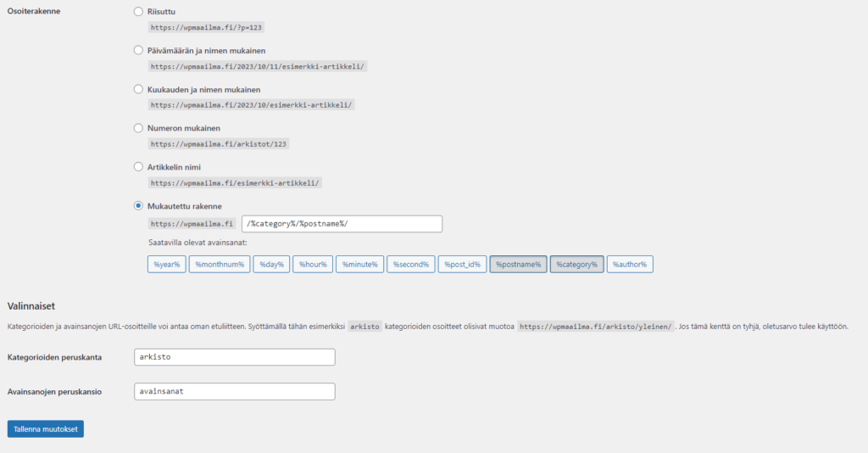
Task: Toggle the %postname% tag button
Action: 518,264
